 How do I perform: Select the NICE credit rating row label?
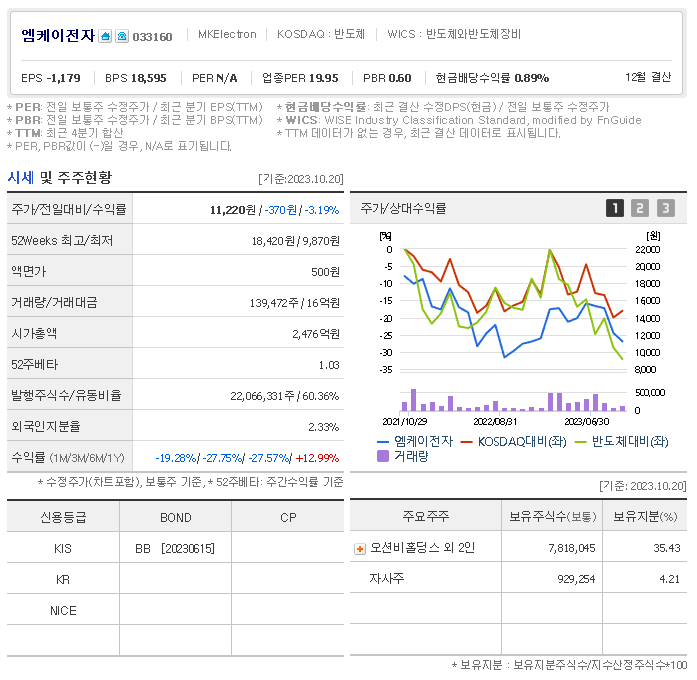click(63, 611)
